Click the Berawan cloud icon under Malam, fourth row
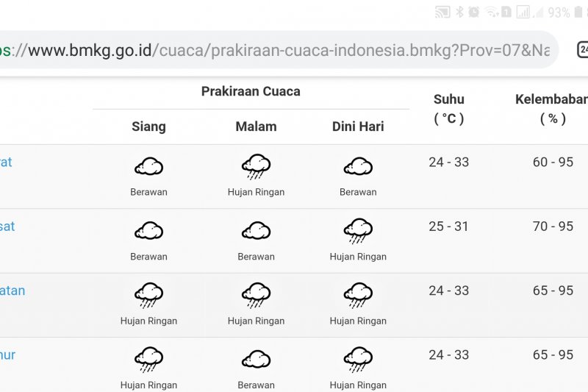 click(x=256, y=359)
